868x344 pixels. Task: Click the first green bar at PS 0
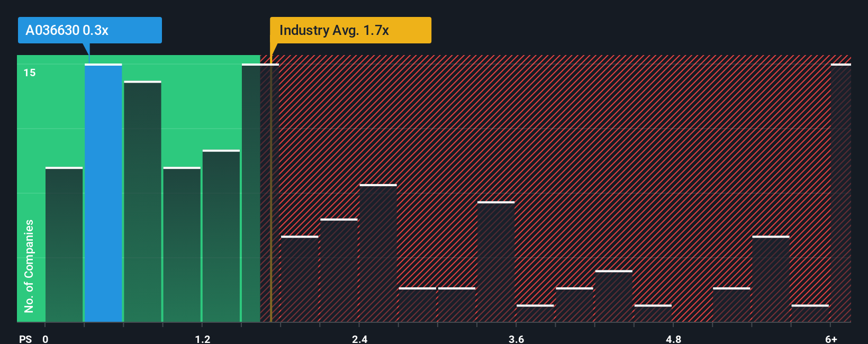[x=64, y=244]
